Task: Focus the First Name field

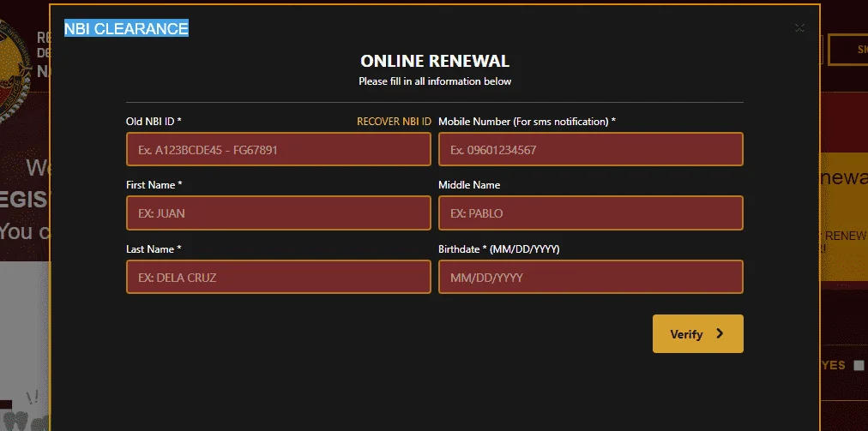Action: point(279,213)
